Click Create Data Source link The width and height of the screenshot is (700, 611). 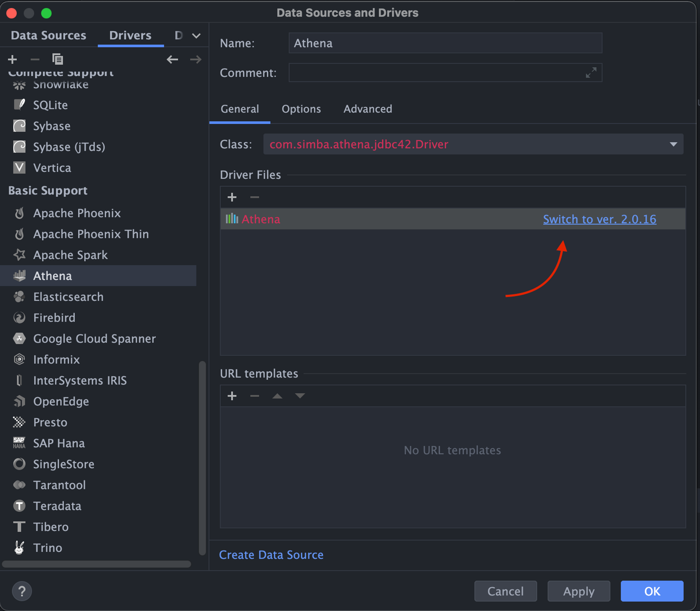(271, 555)
